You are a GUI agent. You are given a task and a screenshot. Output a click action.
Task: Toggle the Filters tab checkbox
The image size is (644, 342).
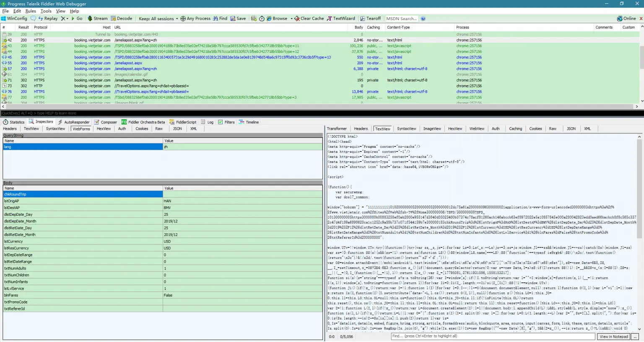pyautogui.click(x=220, y=122)
